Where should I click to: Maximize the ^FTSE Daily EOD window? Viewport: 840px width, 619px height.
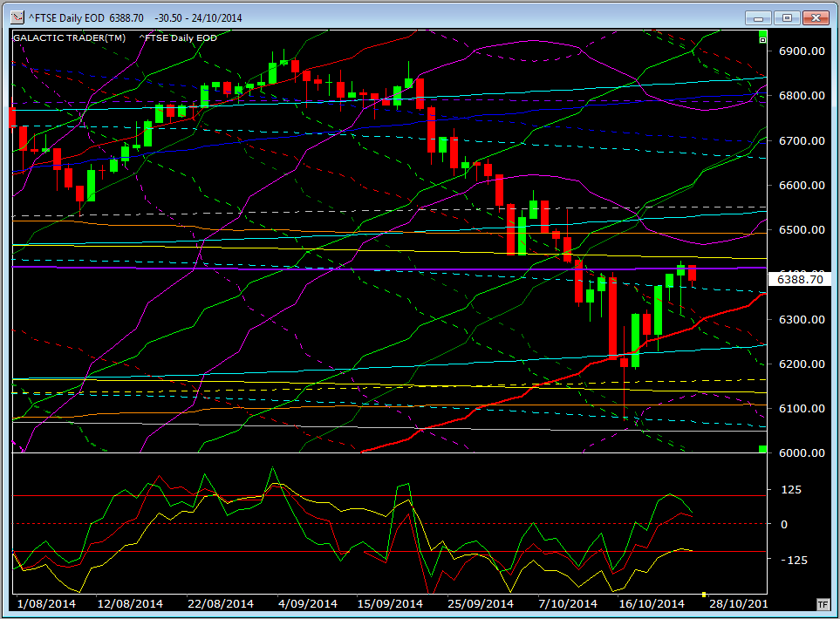(x=787, y=18)
